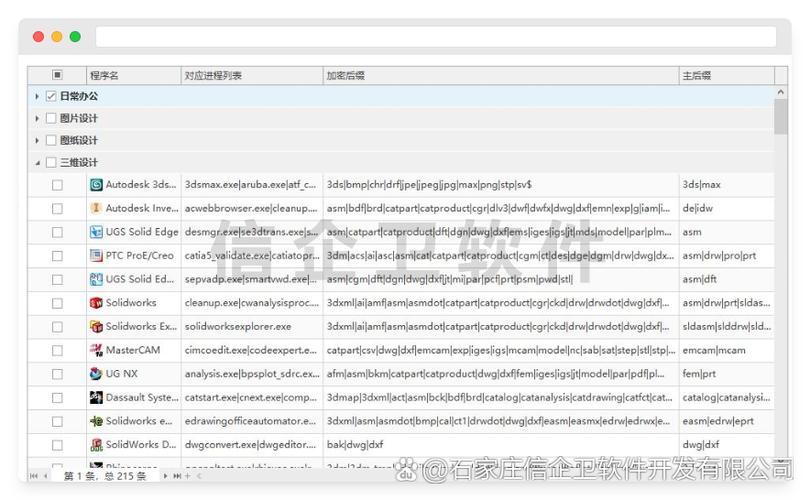Click the Autodesk Inventor program icon
810x500 pixels.
[96, 208]
